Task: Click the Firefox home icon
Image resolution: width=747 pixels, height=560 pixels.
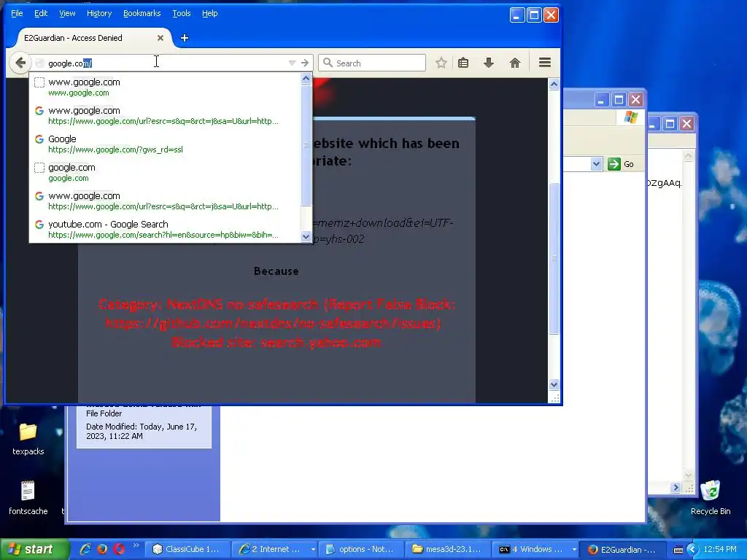Action: pos(514,63)
